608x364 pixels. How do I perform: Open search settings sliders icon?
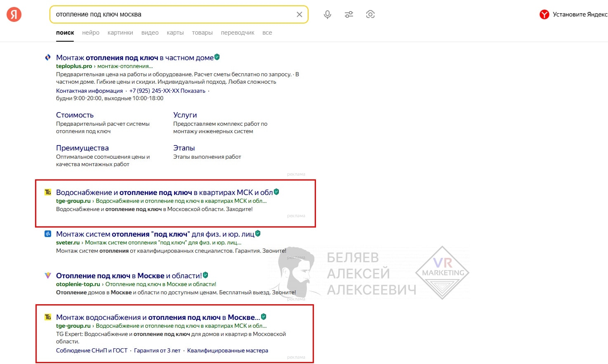point(349,14)
